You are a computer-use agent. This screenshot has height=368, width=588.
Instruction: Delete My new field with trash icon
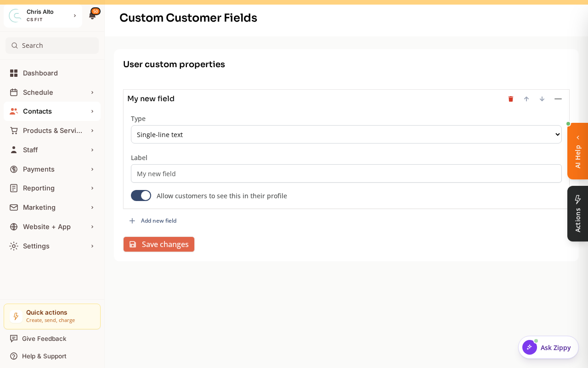click(x=511, y=99)
